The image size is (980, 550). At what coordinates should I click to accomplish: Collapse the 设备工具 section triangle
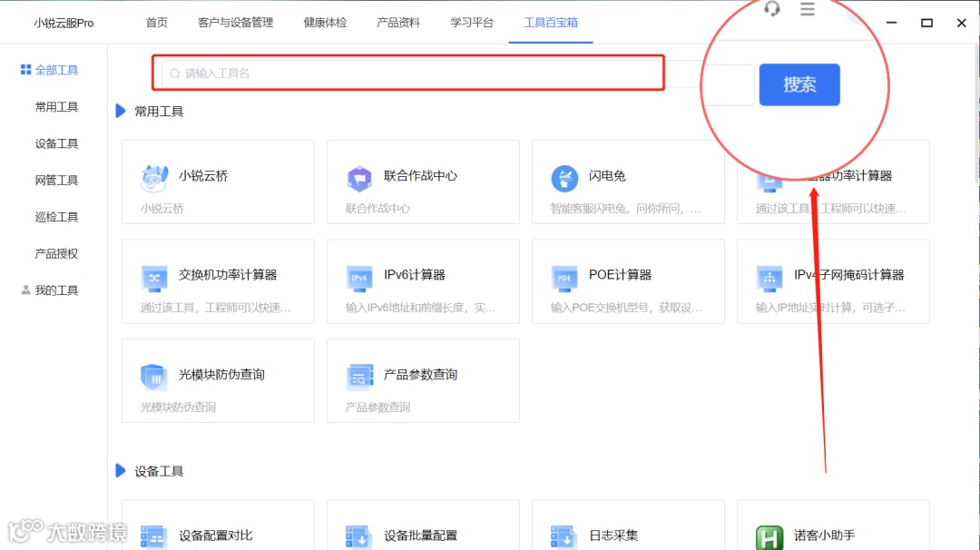pos(121,471)
